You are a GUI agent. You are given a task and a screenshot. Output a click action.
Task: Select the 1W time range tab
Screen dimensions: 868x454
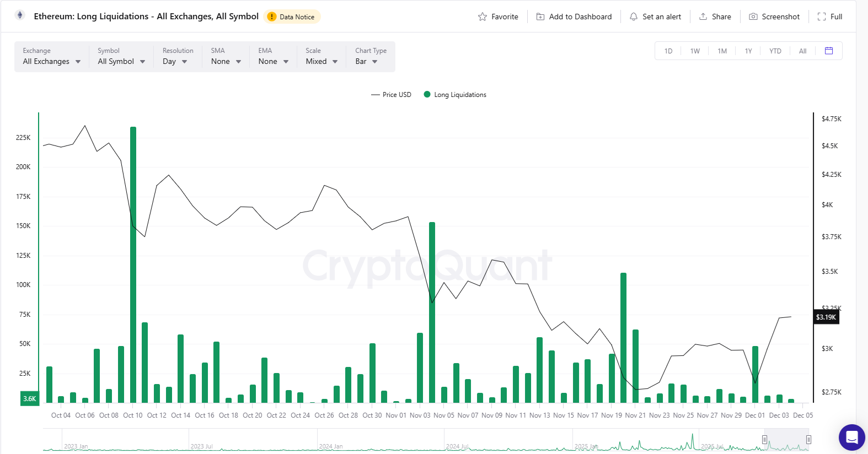695,51
